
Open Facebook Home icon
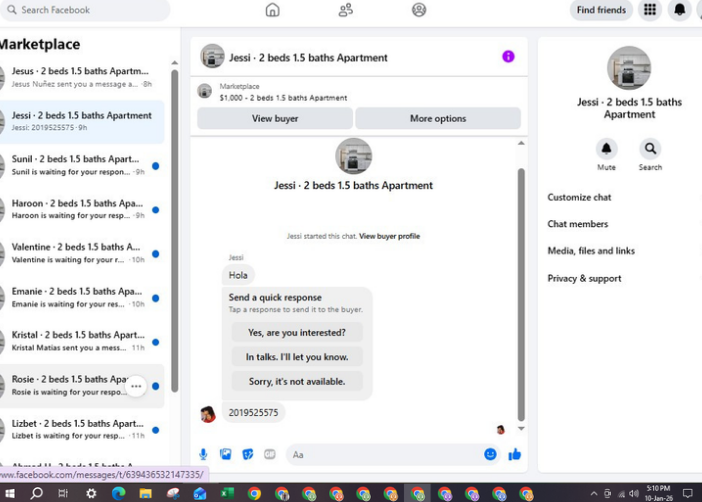click(x=272, y=10)
